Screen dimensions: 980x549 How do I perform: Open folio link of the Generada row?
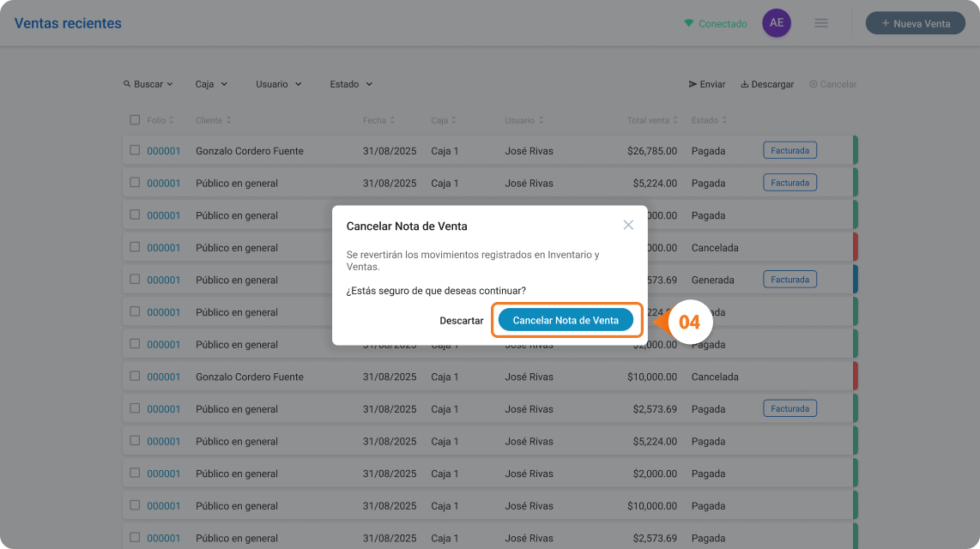click(163, 281)
